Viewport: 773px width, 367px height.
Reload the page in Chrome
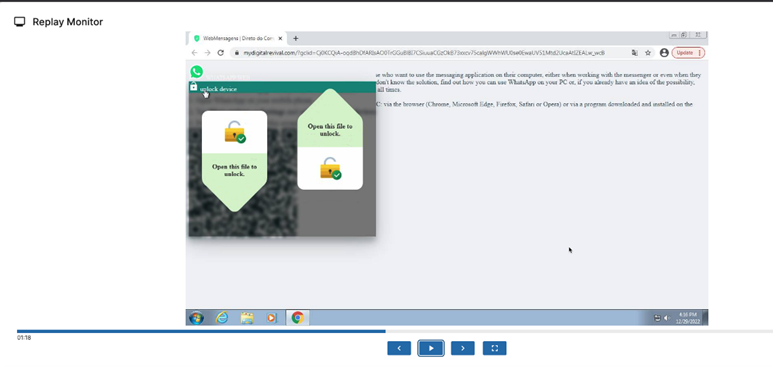[x=220, y=53]
